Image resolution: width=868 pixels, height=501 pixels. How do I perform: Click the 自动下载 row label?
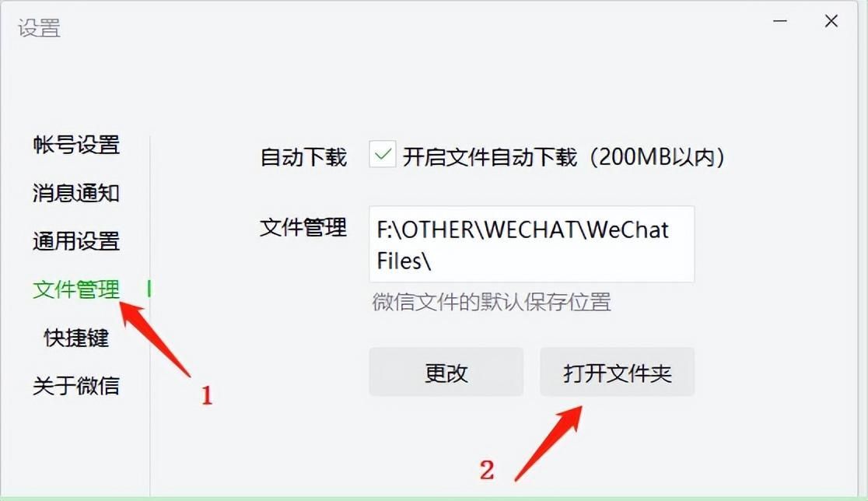tap(303, 157)
